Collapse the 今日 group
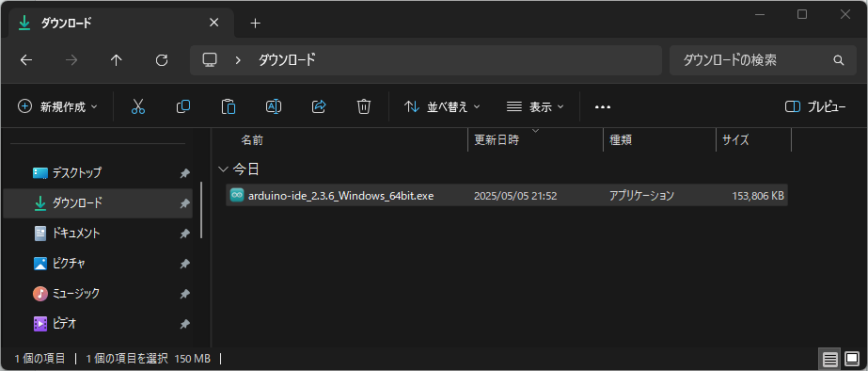Image resolution: width=868 pixels, height=371 pixels. [x=224, y=169]
